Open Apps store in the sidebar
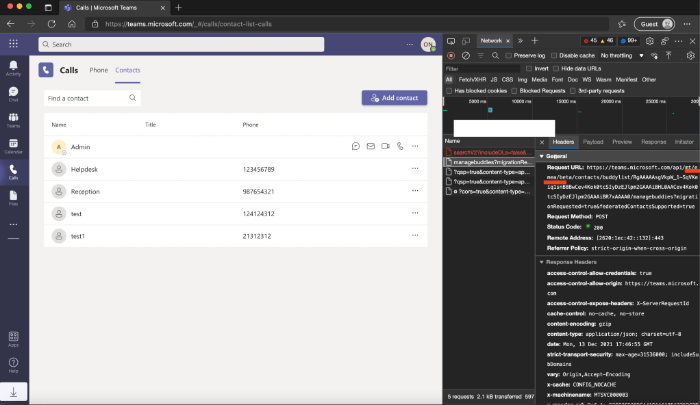The height and width of the screenshot is (405, 700). point(13,339)
